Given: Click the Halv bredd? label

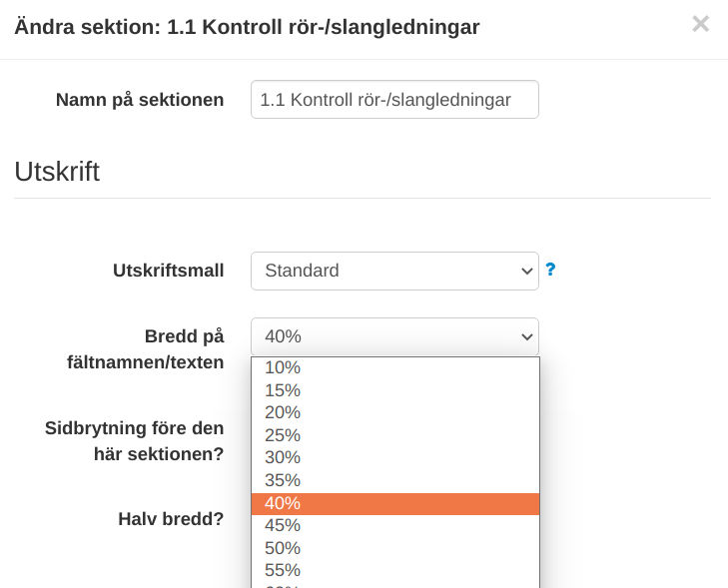Looking at the screenshot, I should [171, 519].
